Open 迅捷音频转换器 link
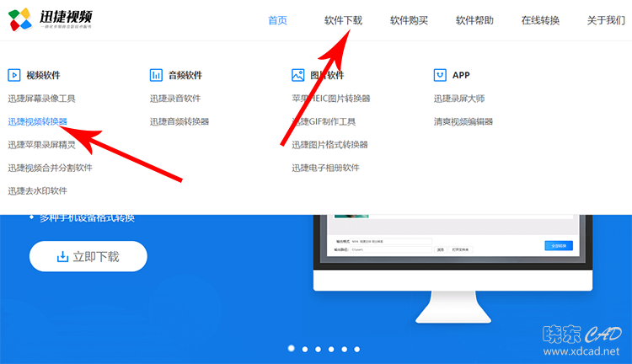Screen dimensions: 632x364 (179, 121)
